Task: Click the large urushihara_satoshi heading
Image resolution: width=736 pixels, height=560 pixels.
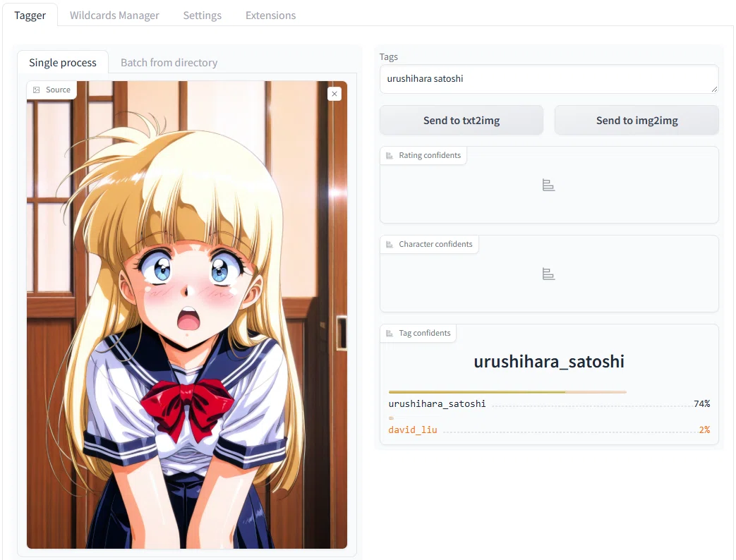Action: (x=549, y=362)
